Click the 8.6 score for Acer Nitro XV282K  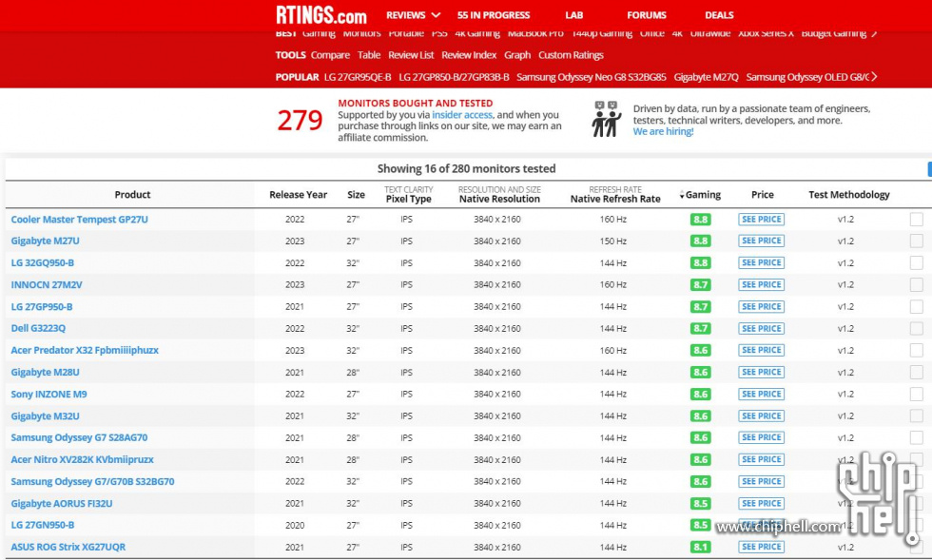coord(700,459)
